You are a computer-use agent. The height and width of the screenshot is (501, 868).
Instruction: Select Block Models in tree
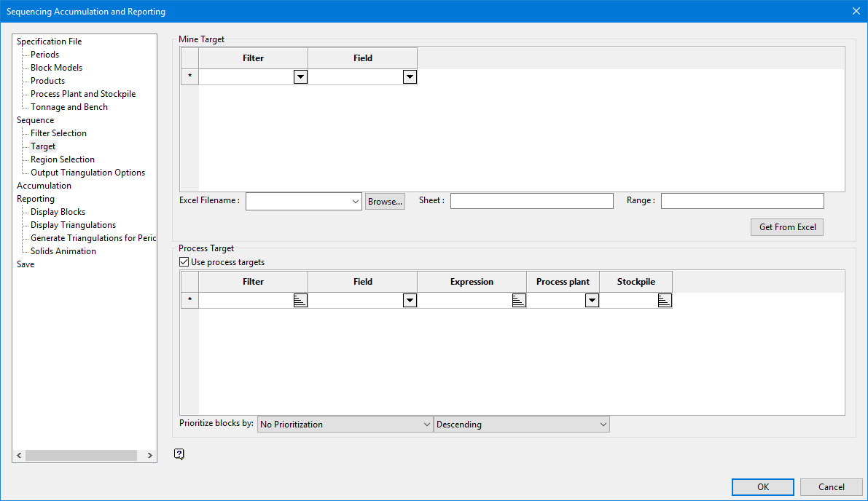pos(56,68)
